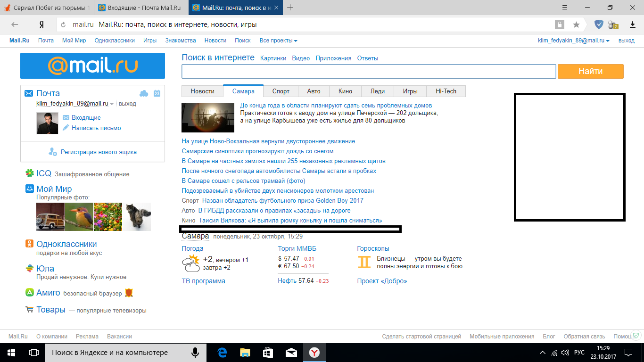Screen dimensions: 644x362
Task: Click the Одноклассники orange icon
Action: pos(29,244)
